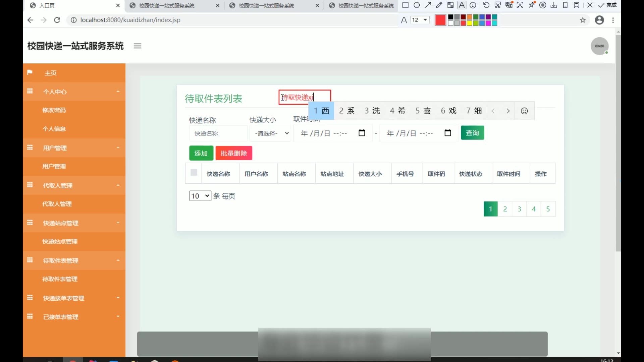Choose the mosaic blur tool

pyautogui.click(x=450, y=5)
